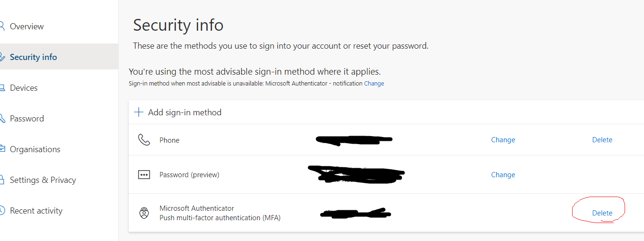Open Recent activity from the sidebar

(x=36, y=211)
